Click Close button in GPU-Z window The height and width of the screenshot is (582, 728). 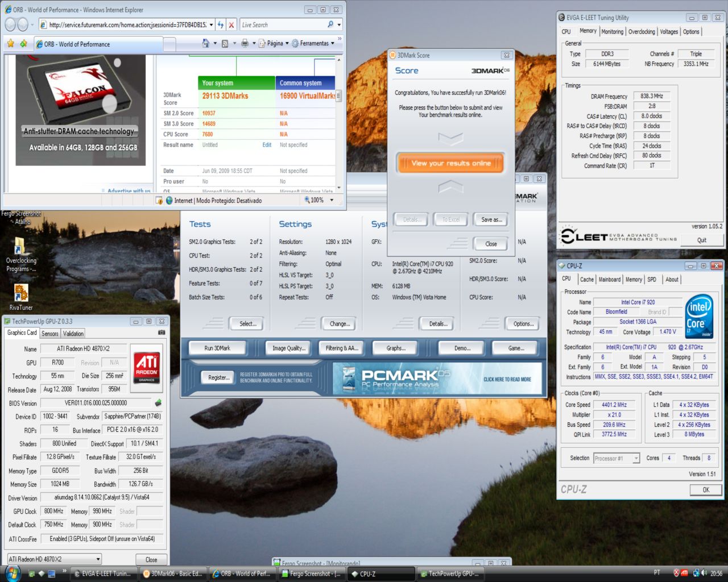pos(151,560)
